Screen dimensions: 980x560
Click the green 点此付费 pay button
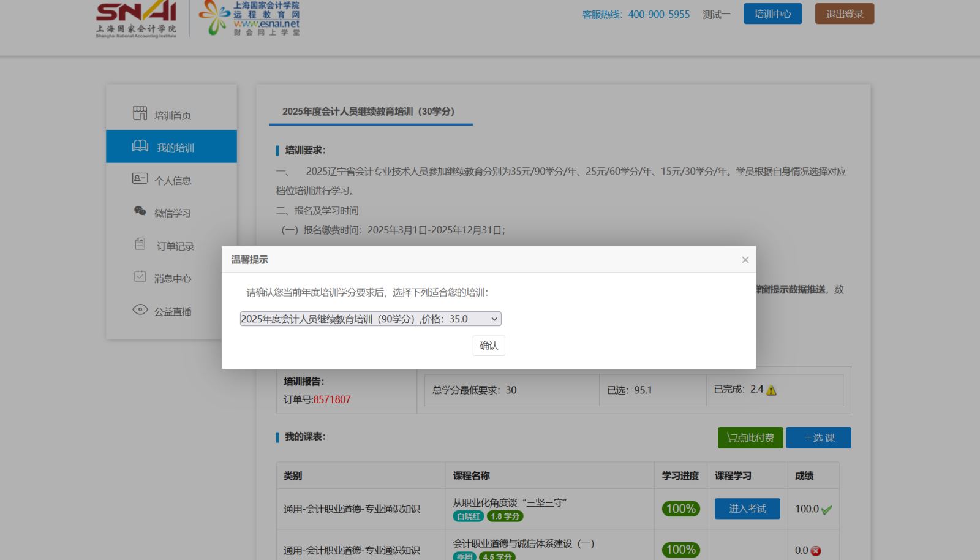click(750, 438)
